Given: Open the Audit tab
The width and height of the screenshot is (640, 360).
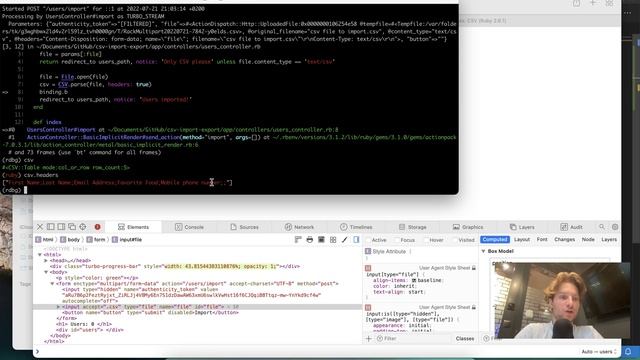Looking at the screenshot, I should pyautogui.click(x=571, y=227).
